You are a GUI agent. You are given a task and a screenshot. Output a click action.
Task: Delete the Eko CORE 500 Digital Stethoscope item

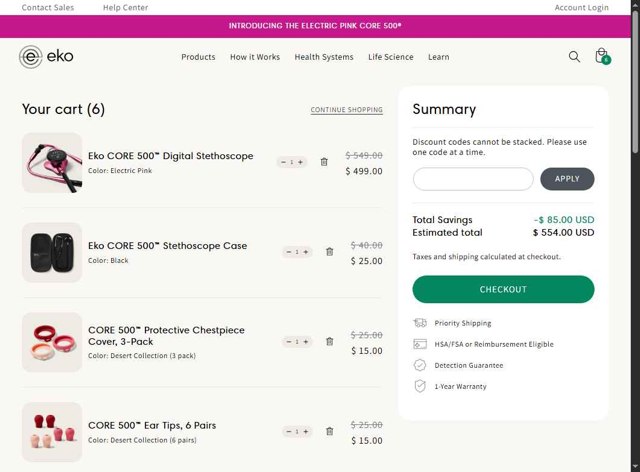point(324,162)
